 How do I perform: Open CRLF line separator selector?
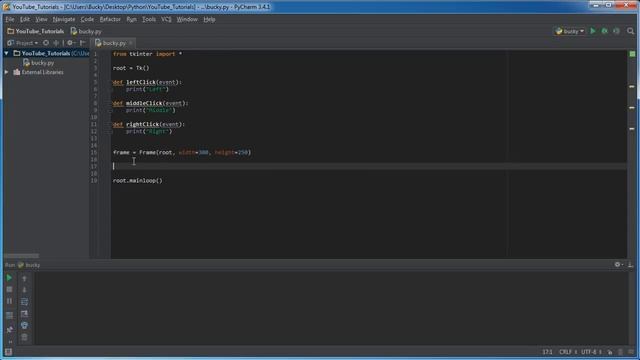(x=568, y=352)
